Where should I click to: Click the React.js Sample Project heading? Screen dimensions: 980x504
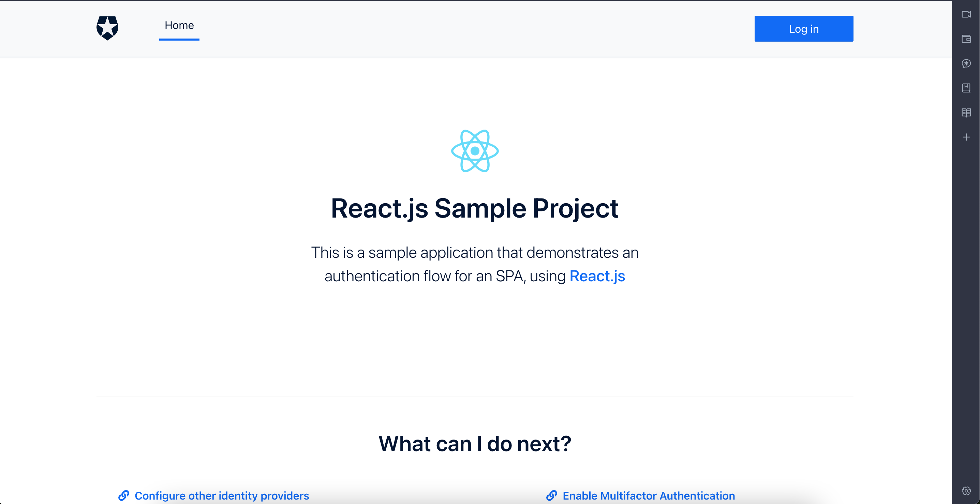[475, 208]
